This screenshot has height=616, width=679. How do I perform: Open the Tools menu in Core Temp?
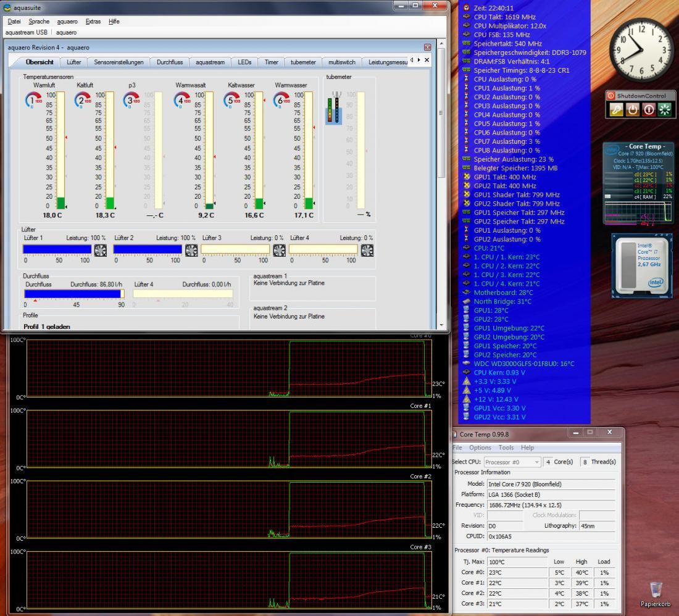pos(506,447)
